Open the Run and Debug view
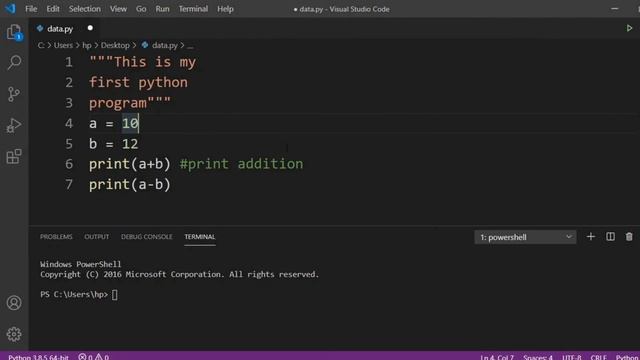 click(x=14, y=126)
